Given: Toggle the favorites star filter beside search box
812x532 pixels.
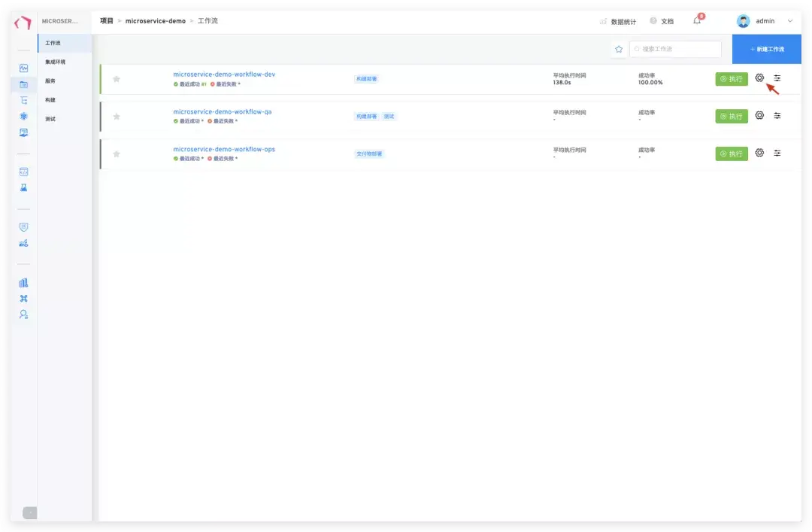Looking at the screenshot, I should [619, 48].
